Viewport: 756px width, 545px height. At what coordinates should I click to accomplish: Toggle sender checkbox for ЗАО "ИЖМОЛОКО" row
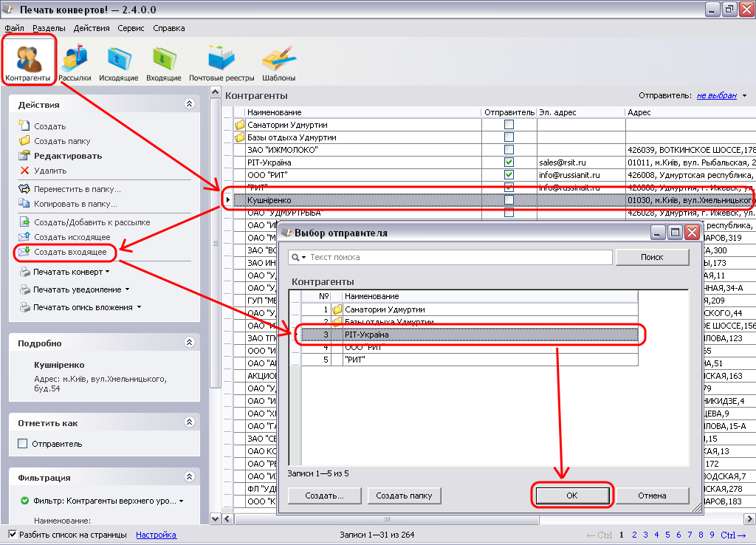point(509,150)
